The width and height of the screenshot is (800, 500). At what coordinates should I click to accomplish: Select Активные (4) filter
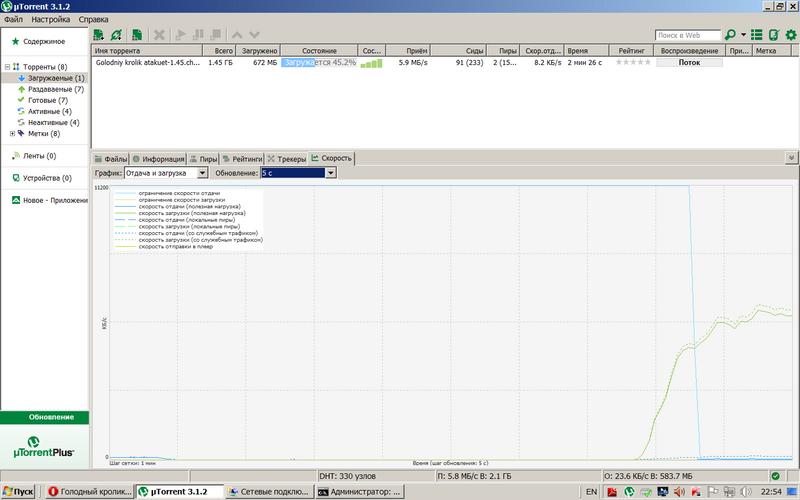point(49,111)
